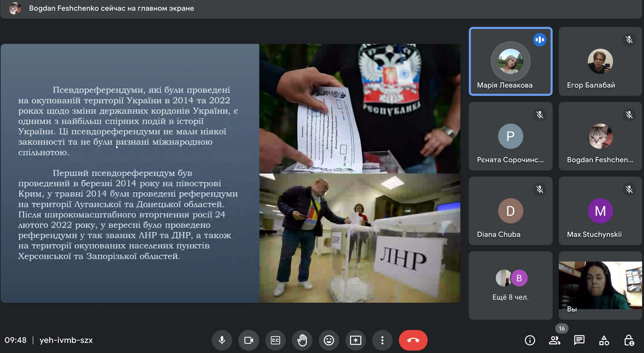
Task: Open the meeting details info icon
Action: click(530, 340)
